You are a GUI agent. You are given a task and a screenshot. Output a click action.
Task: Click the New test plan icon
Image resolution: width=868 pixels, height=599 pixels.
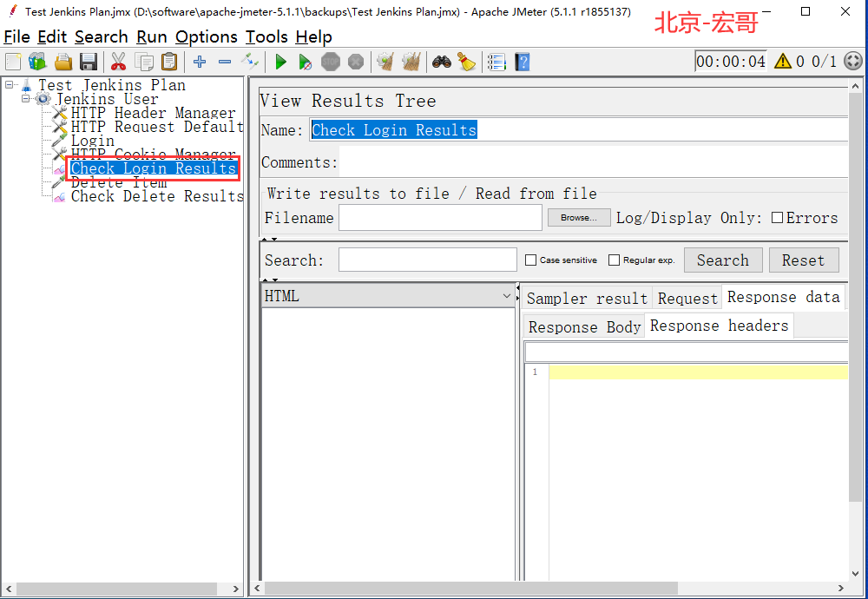pyautogui.click(x=13, y=62)
